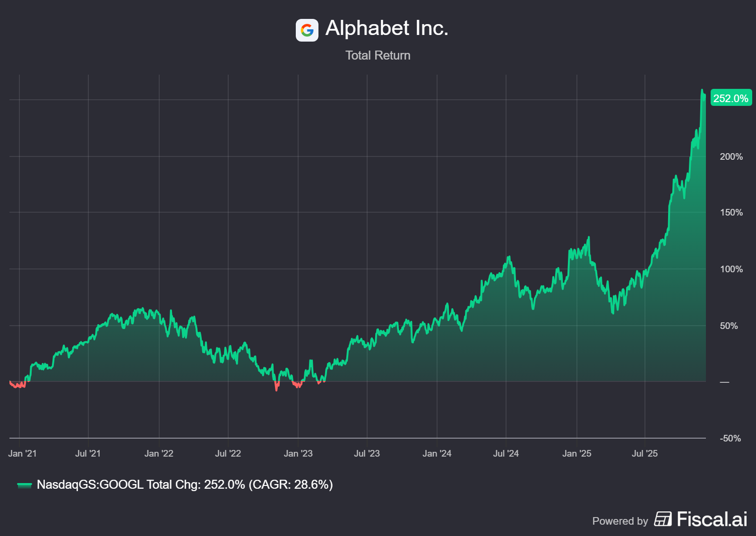Open the Fiscal.ai brand name link
The height and width of the screenshot is (536, 756).
712,519
